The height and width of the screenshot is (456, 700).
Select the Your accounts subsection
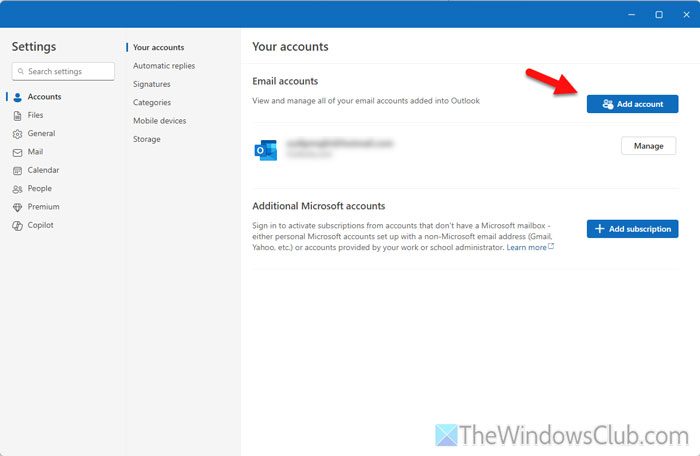[158, 47]
